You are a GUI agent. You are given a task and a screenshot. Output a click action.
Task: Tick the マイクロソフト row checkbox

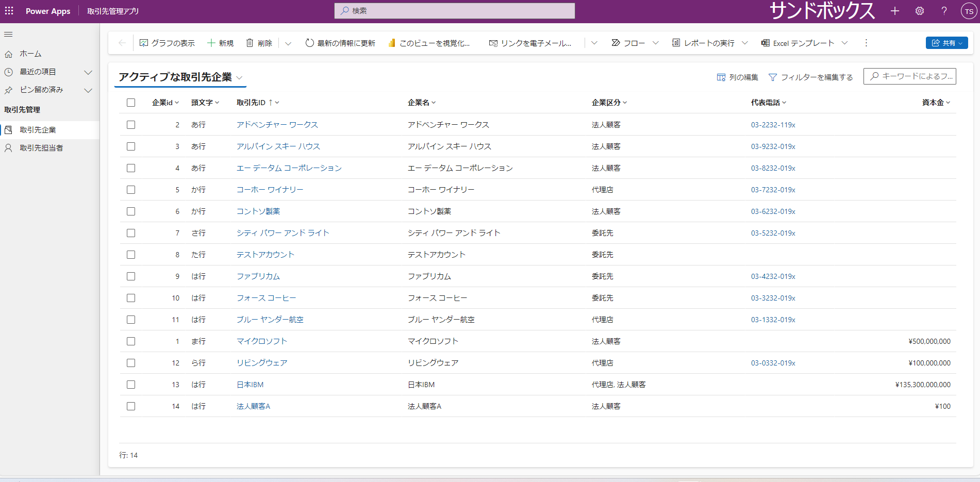pos(131,341)
